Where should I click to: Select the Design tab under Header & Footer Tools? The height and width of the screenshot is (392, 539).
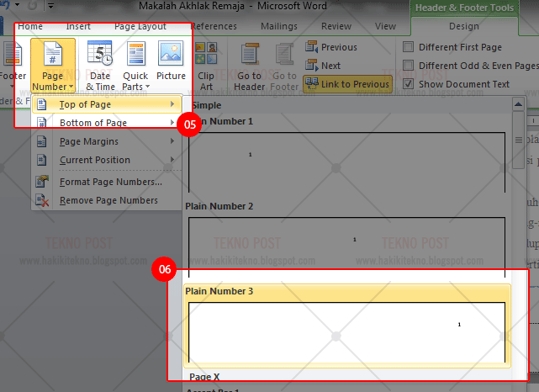pyautogui.click(x=464, y=26)
